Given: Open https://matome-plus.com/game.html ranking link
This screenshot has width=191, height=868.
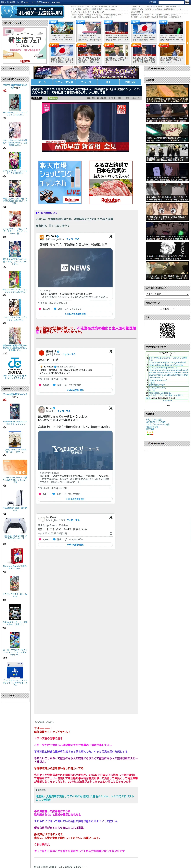Looking at the screenshot, I should (167, 363).
